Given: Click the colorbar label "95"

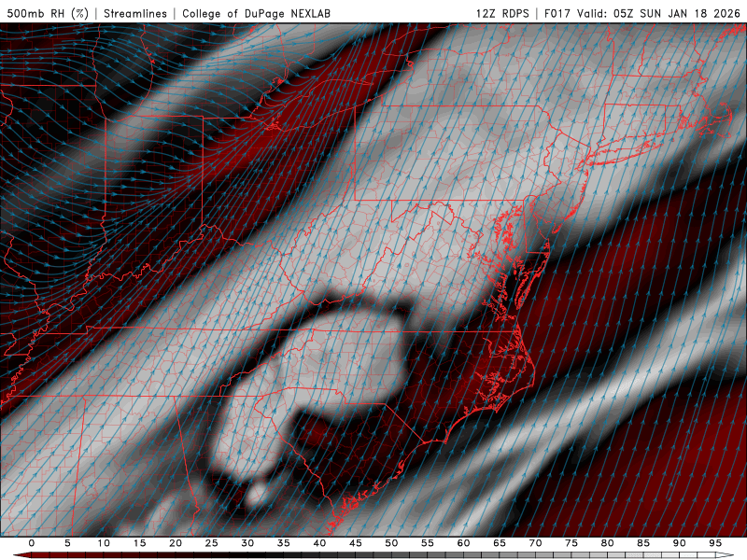Looking at the screenshot, I should (715, 543).
